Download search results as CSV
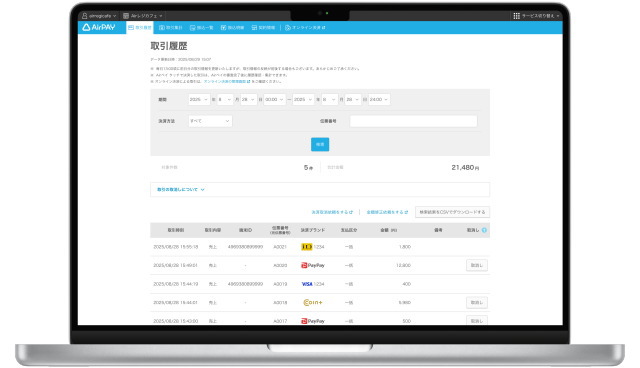Viewport: 640px width, 368px height. [452, 212]
